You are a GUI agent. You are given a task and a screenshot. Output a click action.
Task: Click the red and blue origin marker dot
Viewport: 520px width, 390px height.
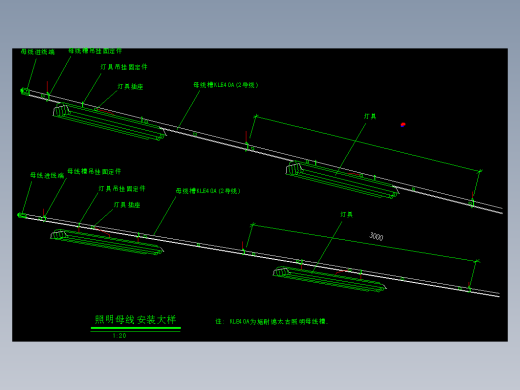pos(403,125)
